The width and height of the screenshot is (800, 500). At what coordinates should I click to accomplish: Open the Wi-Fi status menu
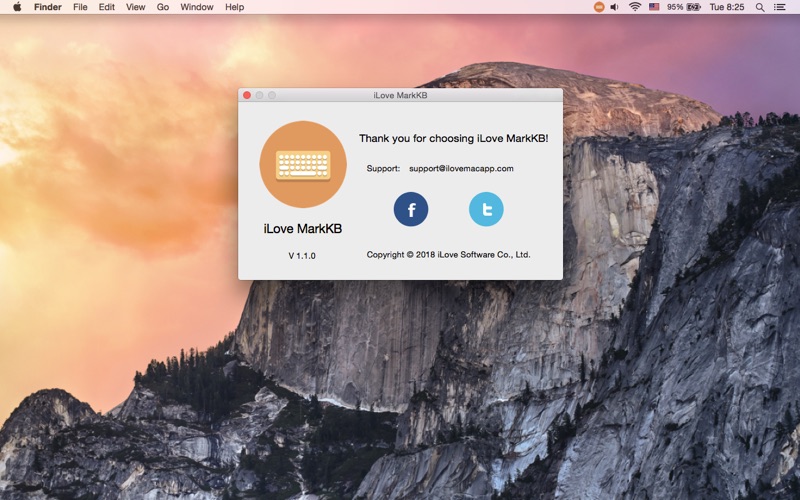635,7
